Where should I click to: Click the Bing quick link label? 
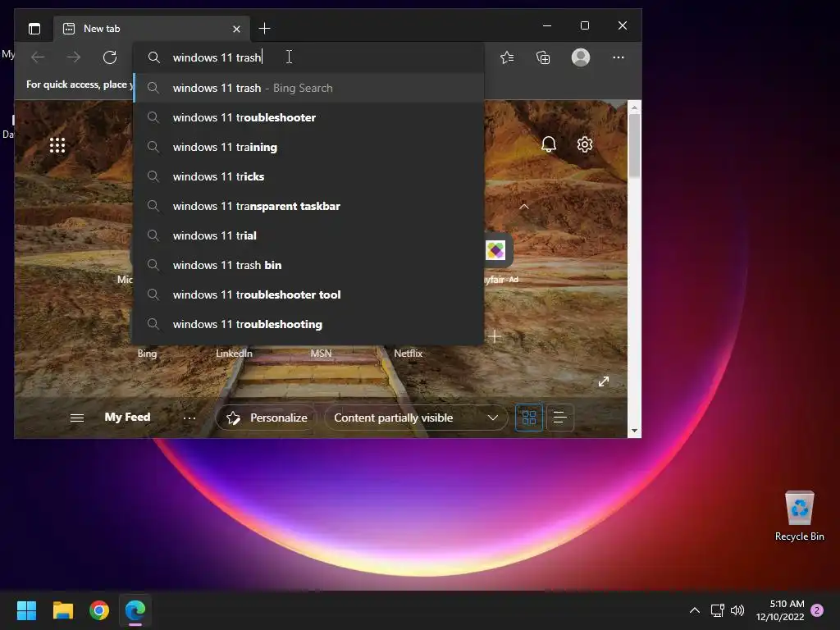pos(147,353)
